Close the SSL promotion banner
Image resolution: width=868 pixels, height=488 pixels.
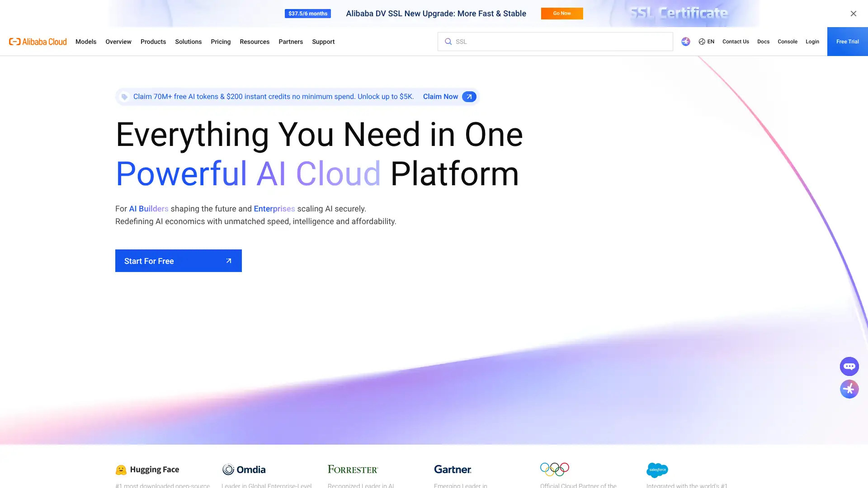coord(853,14)
